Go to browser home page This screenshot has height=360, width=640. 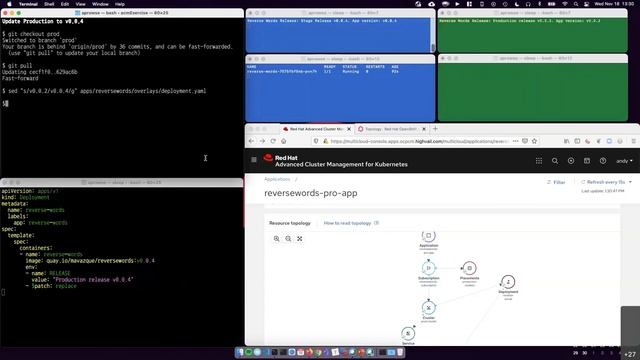click(284, 141)
